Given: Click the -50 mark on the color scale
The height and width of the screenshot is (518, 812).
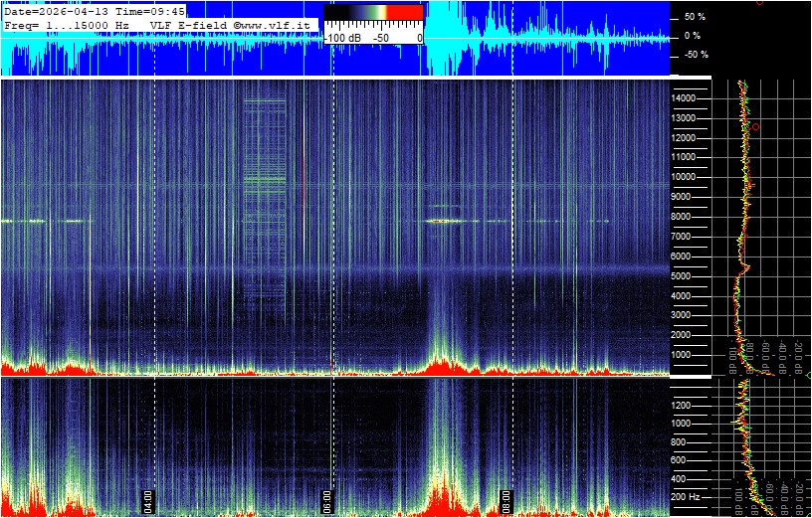Looking at the screenshot, I should click(379, 37).
